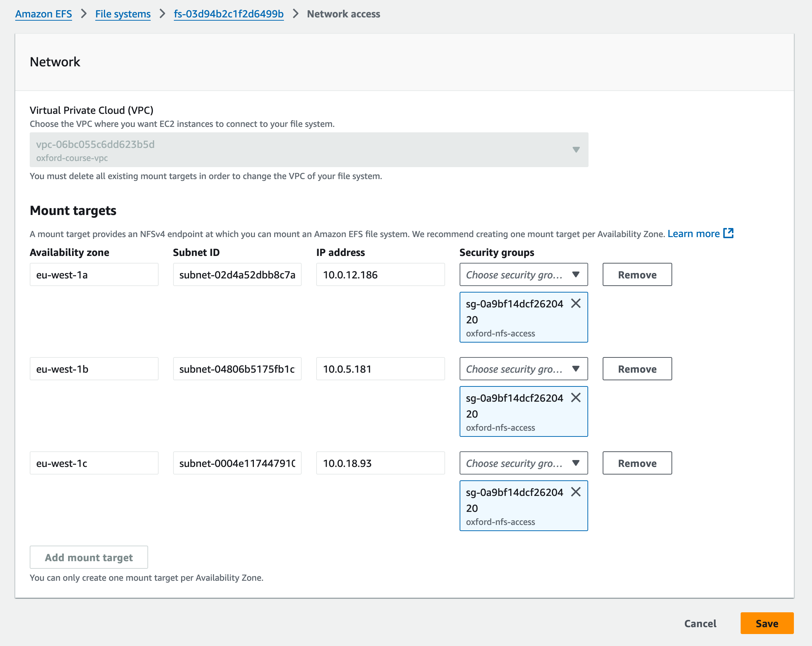Save the network access changes
812x646 pixels.
(x=766, y=624)
